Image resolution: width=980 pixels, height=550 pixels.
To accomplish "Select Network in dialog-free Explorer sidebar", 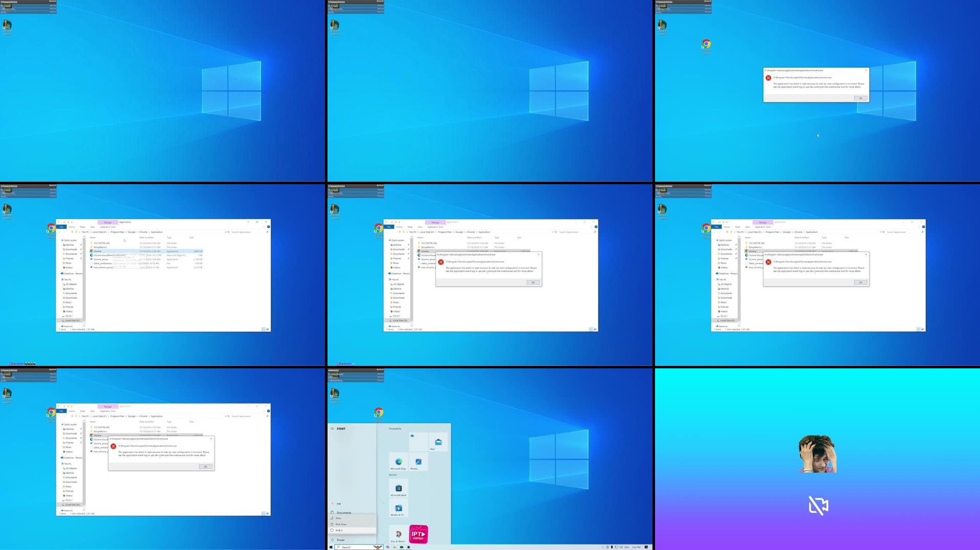I will [x=67, y=326].
